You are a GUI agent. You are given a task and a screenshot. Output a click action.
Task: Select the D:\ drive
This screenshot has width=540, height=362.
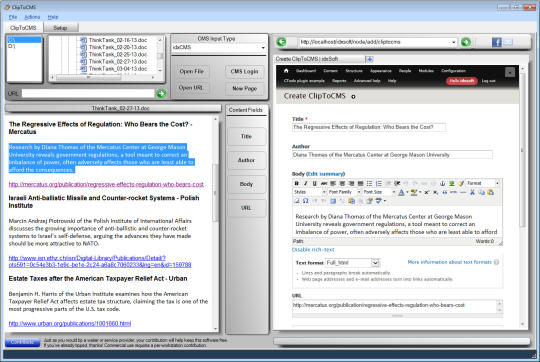pos(12,46)
